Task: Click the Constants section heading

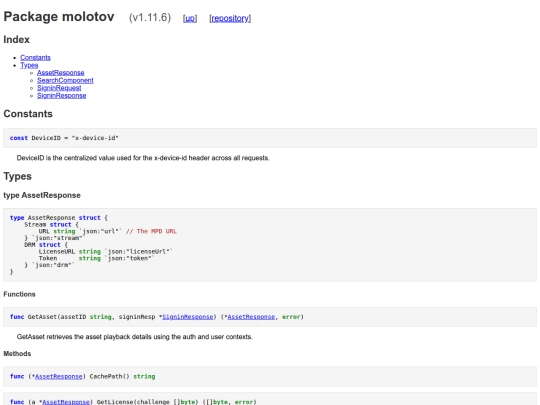Action: tap(28, 114)
